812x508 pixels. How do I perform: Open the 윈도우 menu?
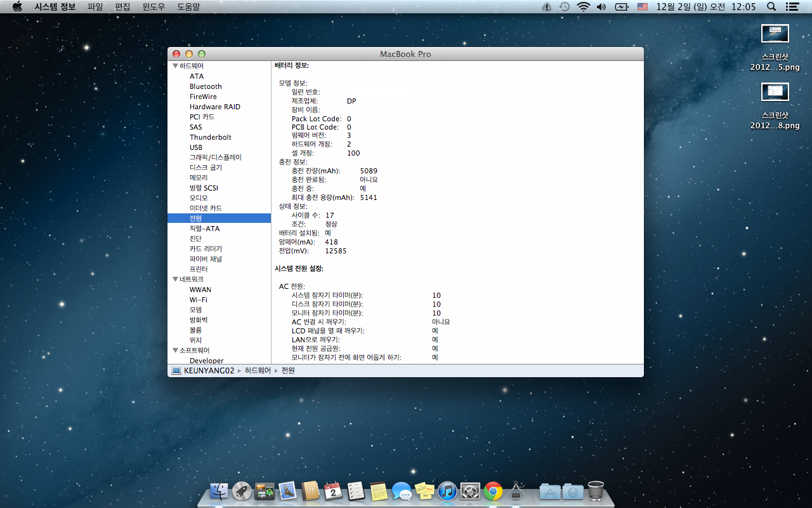tap(154, 7)
